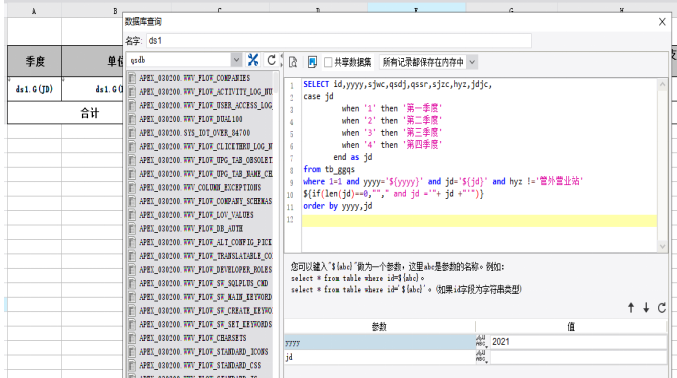Screen dimensions: 677x378
Task: Select table WWV_FLOW_COMPANY_SCHEMAS
Action: pyautogui.click(x=206, y=201)
